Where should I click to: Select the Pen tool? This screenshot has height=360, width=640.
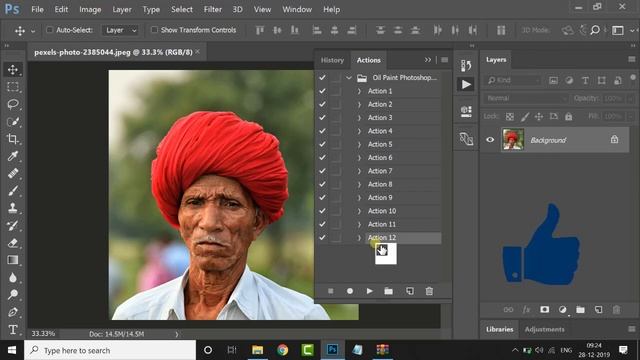[13, 312]
